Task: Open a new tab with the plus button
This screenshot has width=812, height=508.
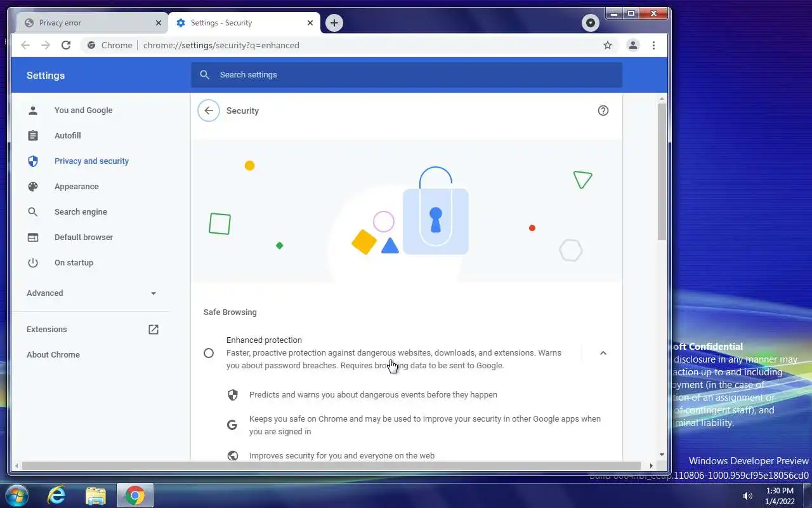Action: 334,23
